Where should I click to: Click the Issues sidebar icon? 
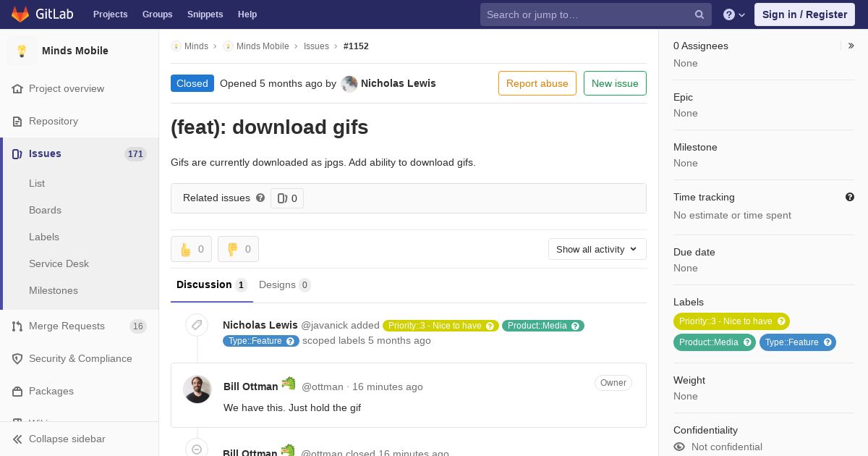17,153
